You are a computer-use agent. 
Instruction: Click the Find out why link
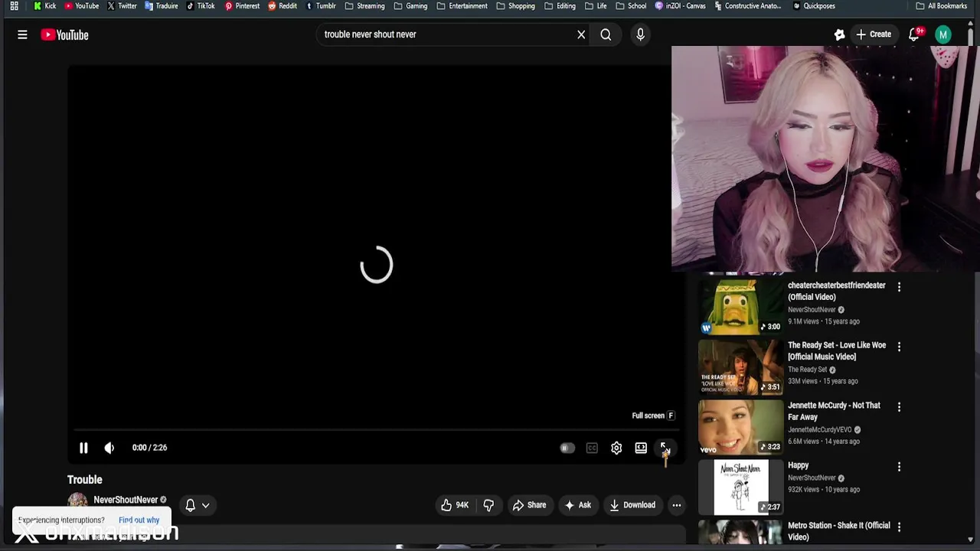pos(139,520)
